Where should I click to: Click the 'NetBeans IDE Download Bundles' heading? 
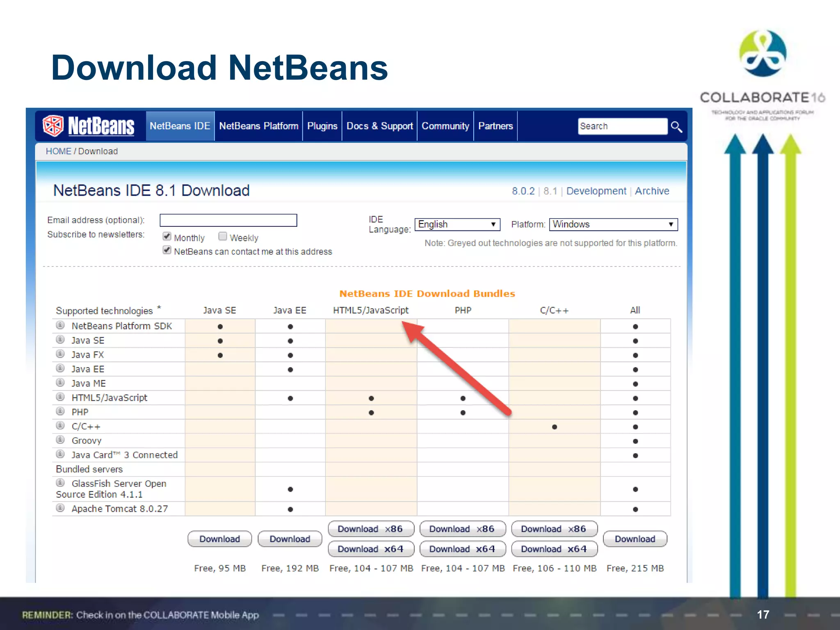[x=427, y=294]
